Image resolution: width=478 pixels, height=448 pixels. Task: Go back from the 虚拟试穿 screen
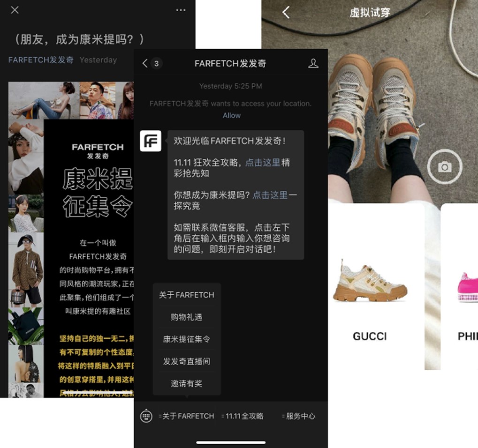tap(286, 13)
